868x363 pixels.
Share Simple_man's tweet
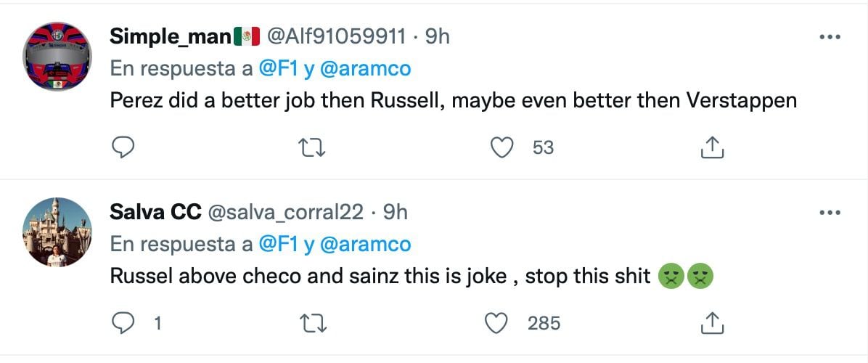[712, 147]
